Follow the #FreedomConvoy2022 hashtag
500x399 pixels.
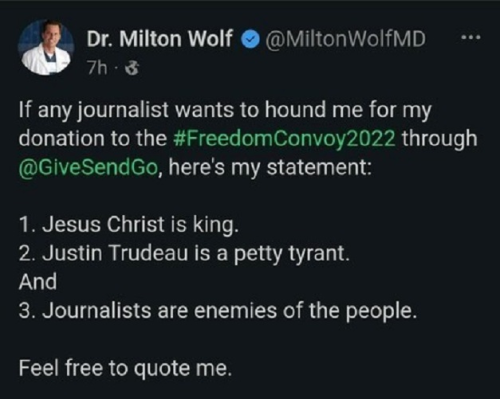285,138
